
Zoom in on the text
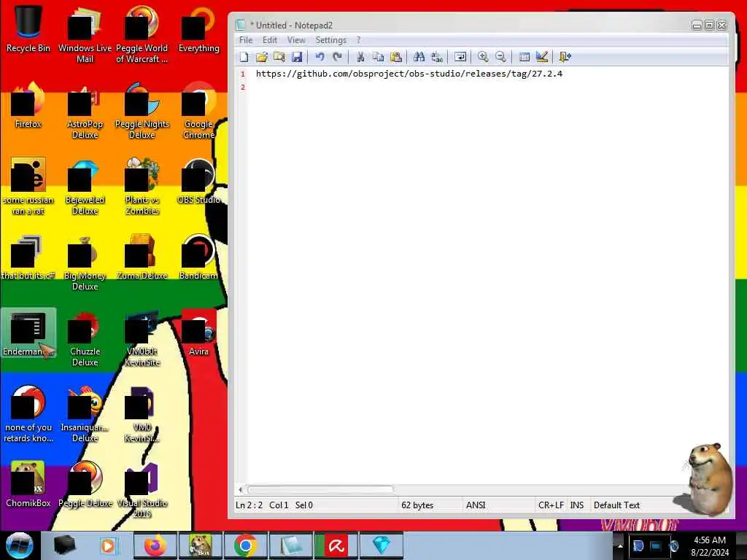tap(483, 57)
